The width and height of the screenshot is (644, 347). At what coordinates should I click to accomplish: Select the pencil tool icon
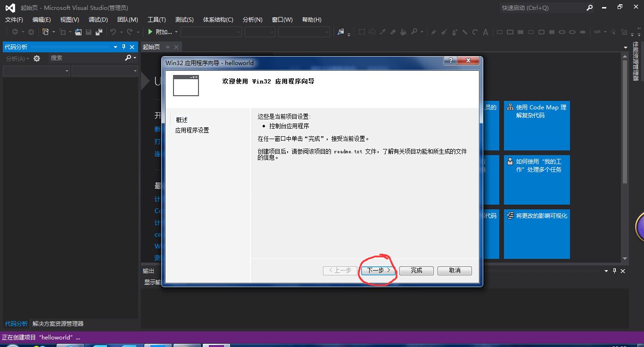tap(434, 32)
